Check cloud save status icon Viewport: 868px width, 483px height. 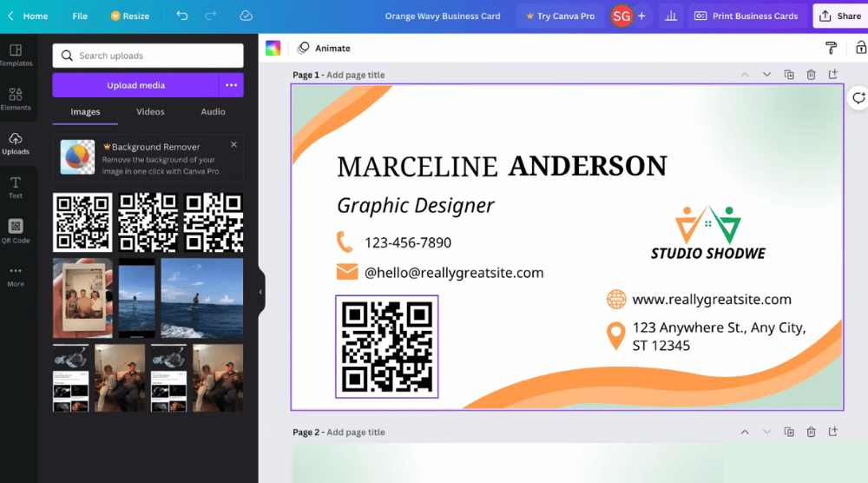click(246, 16)
